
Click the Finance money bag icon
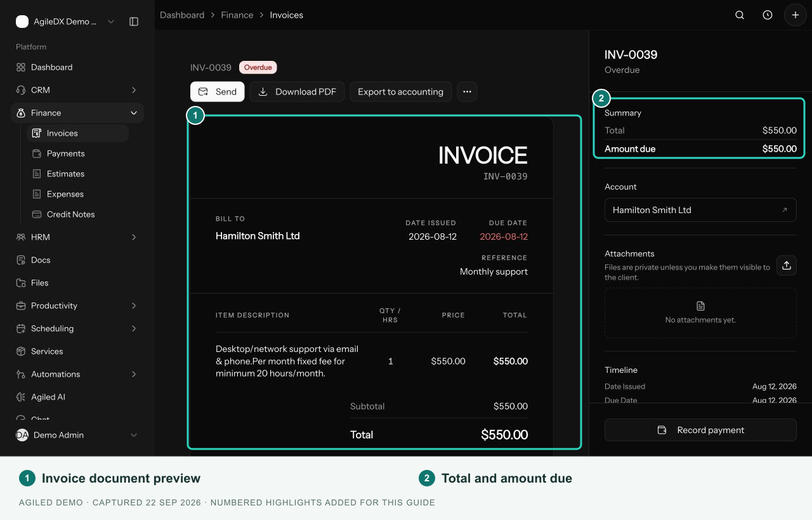point(21,113)
